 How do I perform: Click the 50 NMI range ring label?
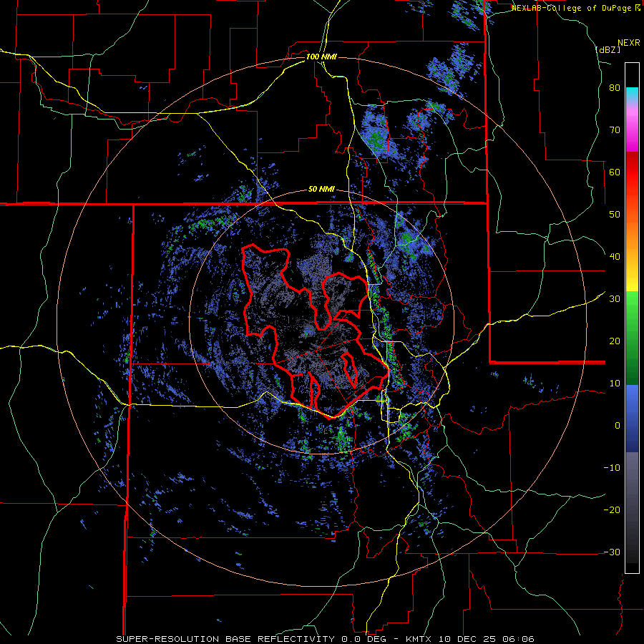point(321,190)
